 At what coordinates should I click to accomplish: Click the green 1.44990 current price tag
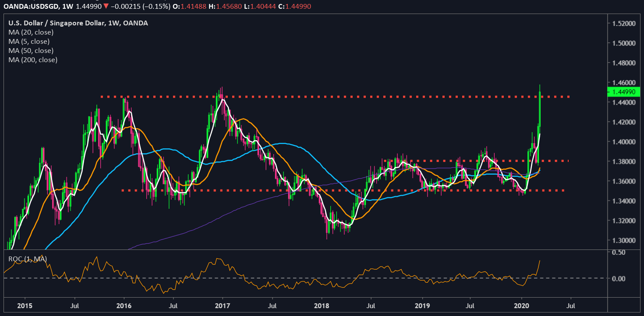[x=623, y=91]
